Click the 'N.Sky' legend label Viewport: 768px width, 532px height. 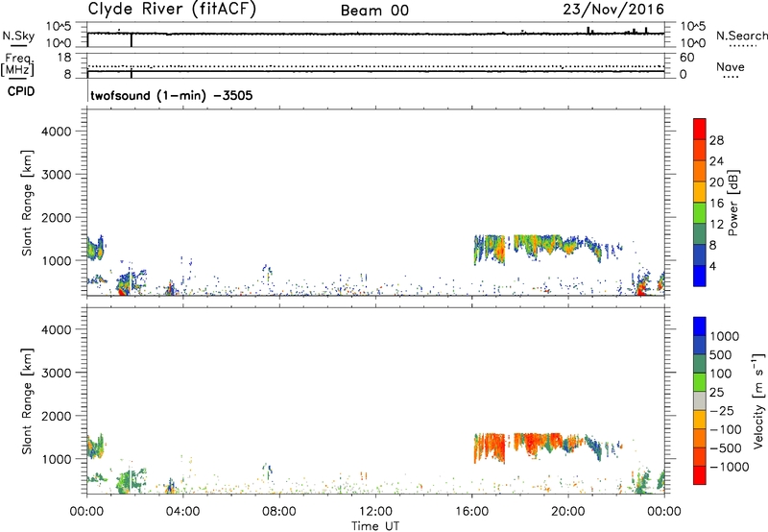point(18,36)
